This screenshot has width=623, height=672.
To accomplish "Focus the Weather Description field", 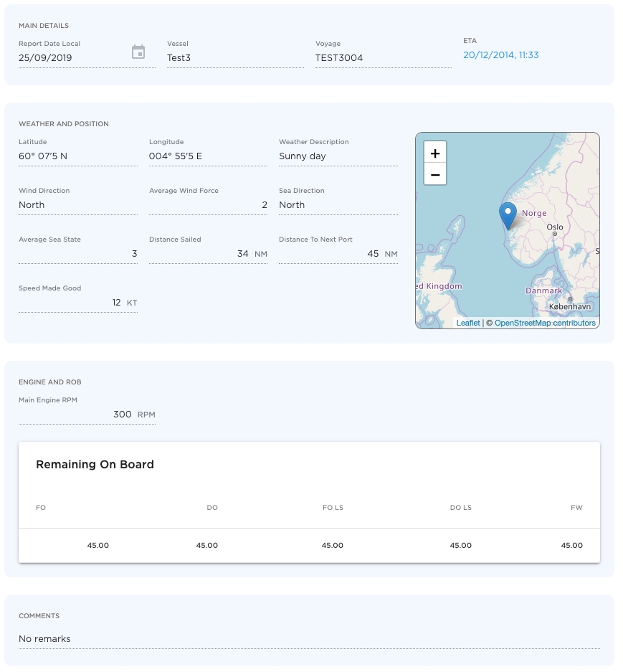I will pyautogui.click(x=338, y=156).
